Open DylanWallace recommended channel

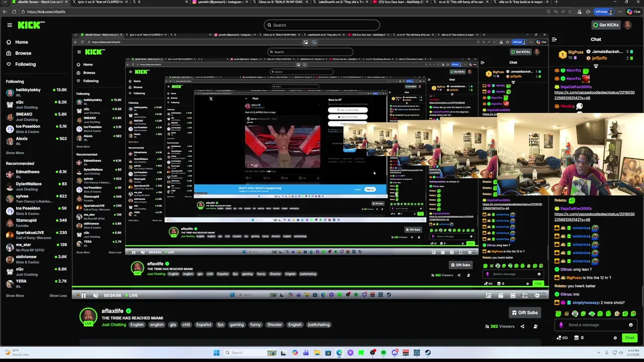[35, 186]
